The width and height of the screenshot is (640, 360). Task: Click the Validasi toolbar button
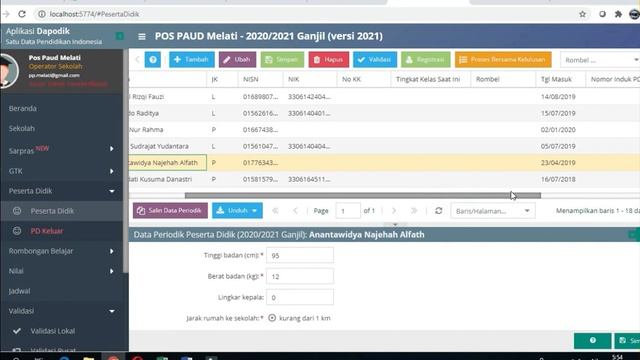(x=375, y=60)
